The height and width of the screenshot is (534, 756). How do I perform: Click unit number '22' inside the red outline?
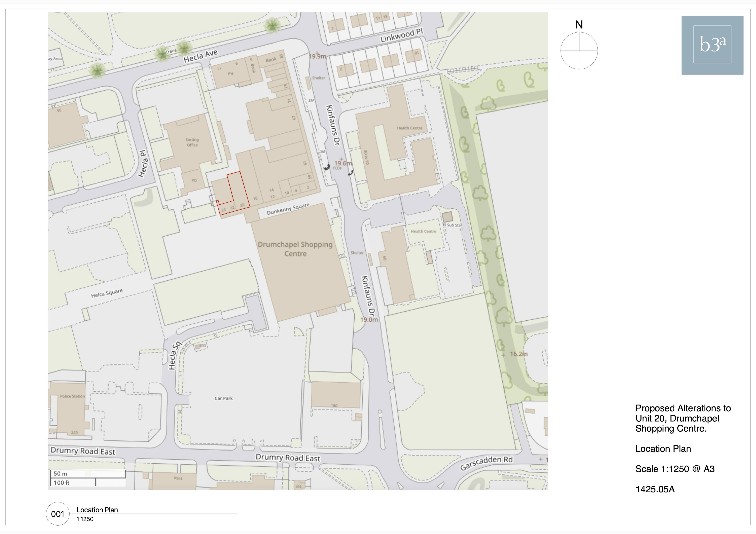click(232, 208)
